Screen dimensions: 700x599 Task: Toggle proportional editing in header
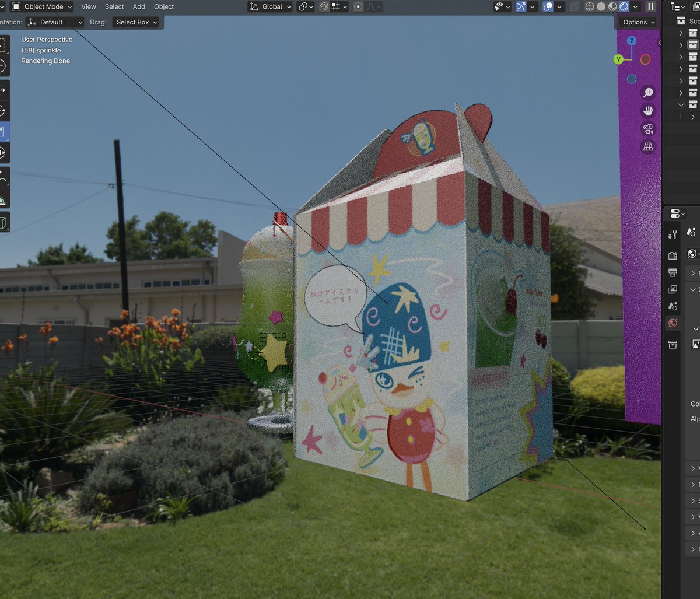click(x=358, y=7)
